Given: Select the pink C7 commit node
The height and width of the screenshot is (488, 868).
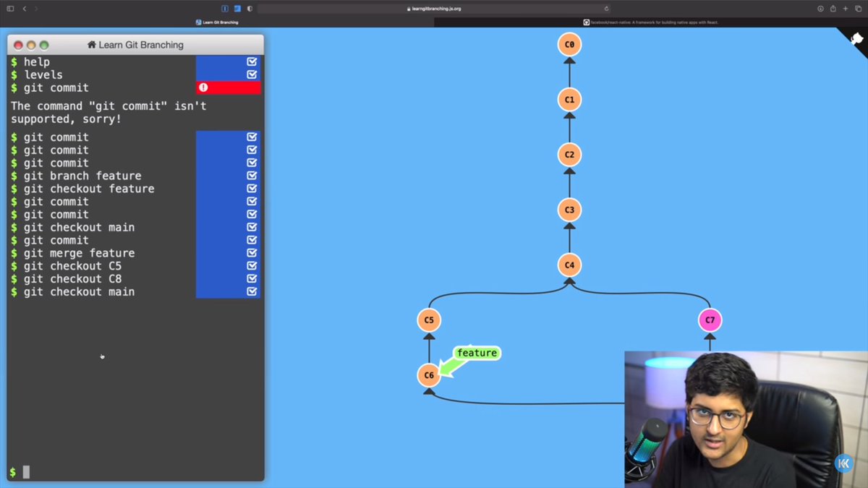Looking at the screenshot, I should [710, 320].
